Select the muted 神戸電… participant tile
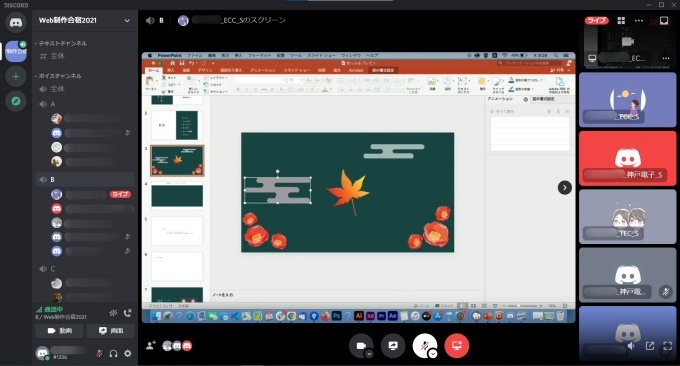The height and width of the screenshot is (366, 680). pyautogui.click(x=628, y=275)
